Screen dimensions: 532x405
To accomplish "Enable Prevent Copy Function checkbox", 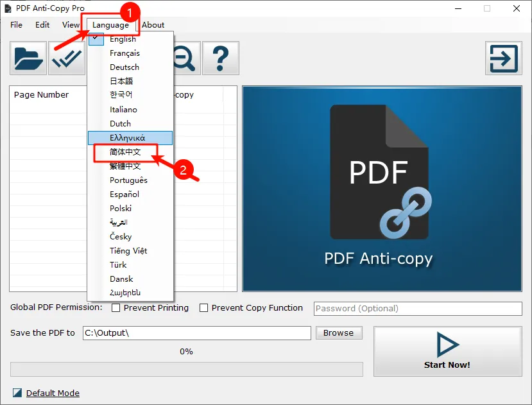I will point(203,307).
